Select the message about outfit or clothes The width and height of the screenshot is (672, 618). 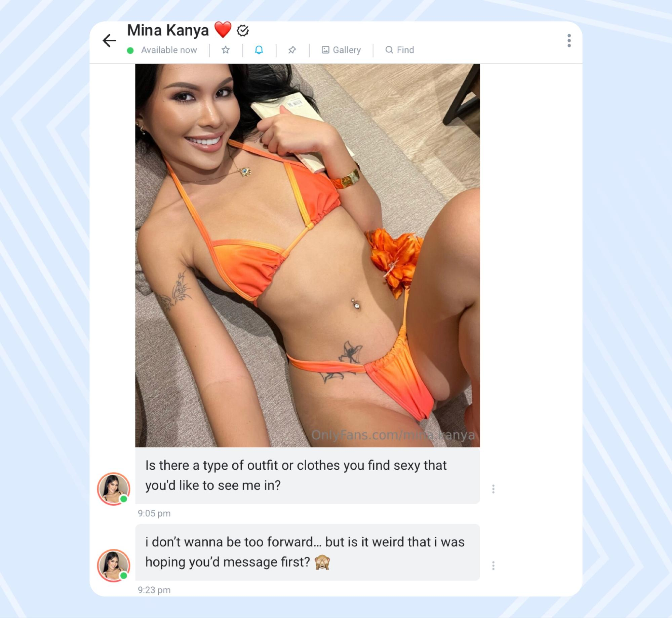click(x=308, y=476)
